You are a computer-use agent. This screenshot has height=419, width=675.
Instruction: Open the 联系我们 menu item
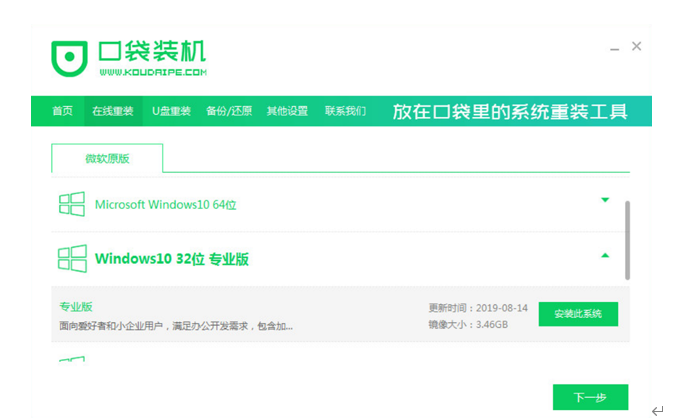345,111
